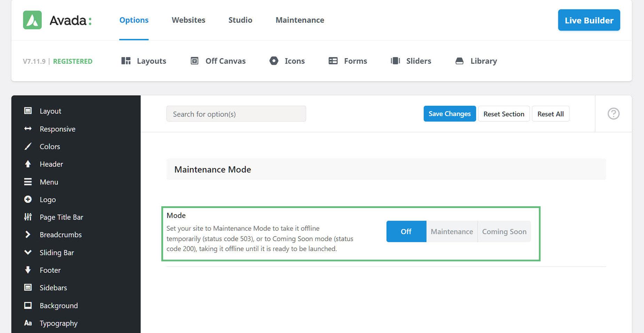Open the help question mark icon
The height and width of the screenshot is (333, 644).
click(x=613, y=114)
